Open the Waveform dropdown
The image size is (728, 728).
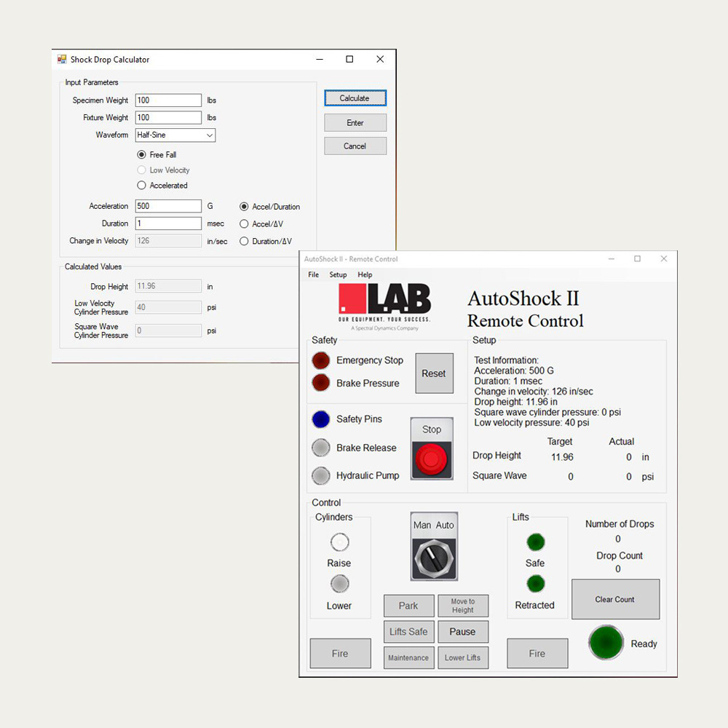pos(175,135)
